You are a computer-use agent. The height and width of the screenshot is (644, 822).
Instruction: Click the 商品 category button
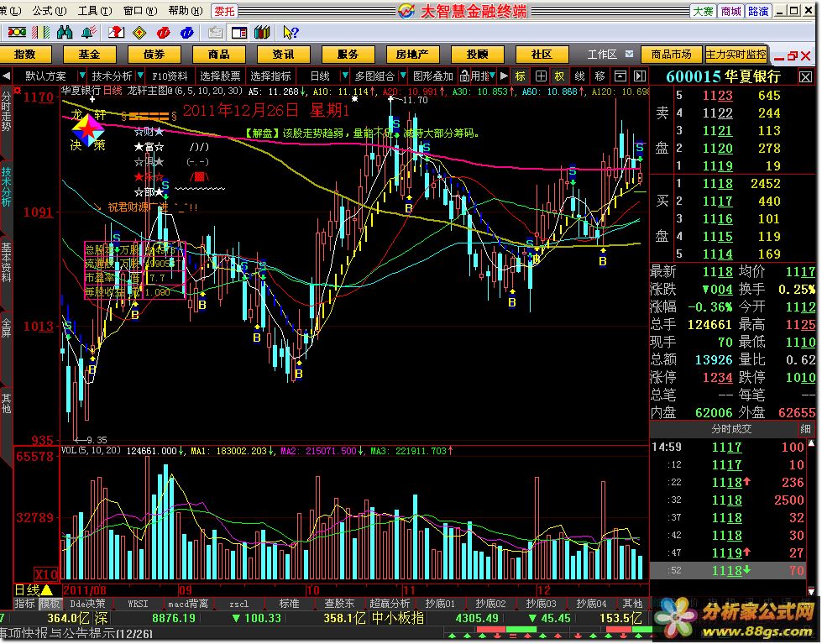coord(218,54)
